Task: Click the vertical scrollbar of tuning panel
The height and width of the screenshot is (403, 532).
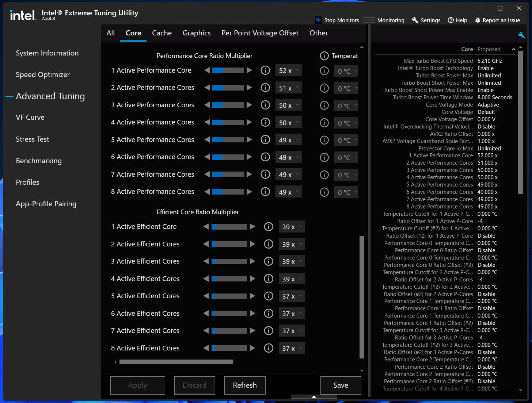Action: click(362, 297)
